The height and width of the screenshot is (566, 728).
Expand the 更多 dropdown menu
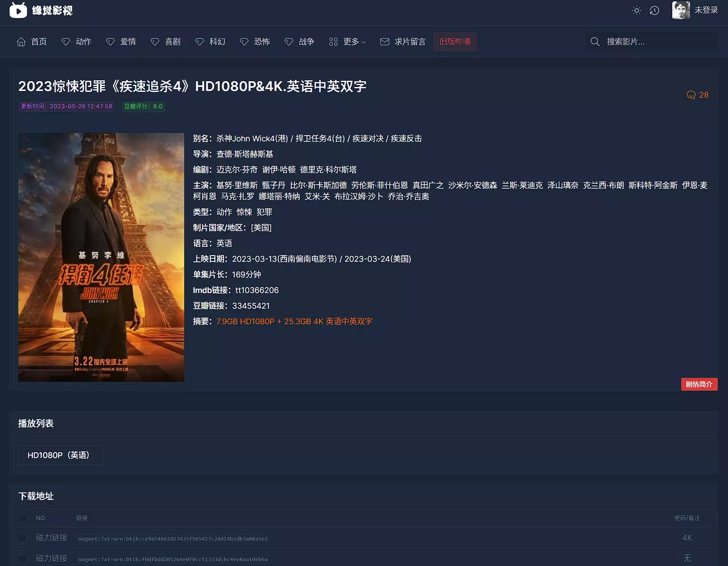(347, 41)
